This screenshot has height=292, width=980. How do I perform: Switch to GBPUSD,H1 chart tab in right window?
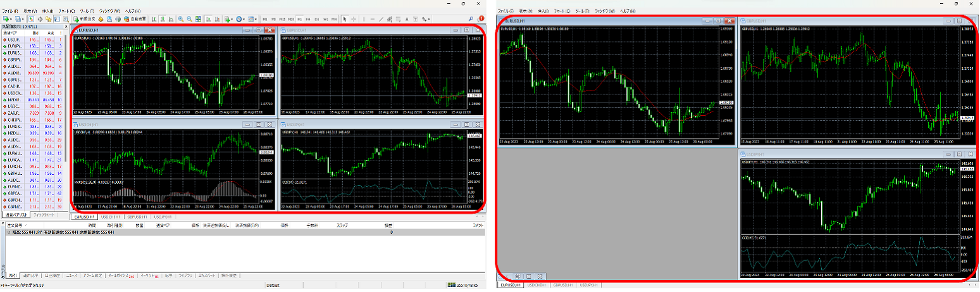coord(563,286)
